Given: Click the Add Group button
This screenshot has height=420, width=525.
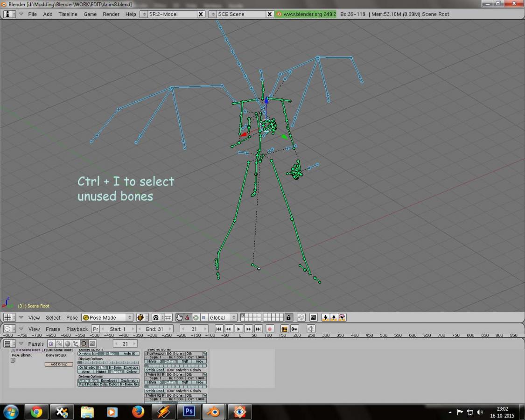Looking at the screenshot, I should (x=59, y=364).
